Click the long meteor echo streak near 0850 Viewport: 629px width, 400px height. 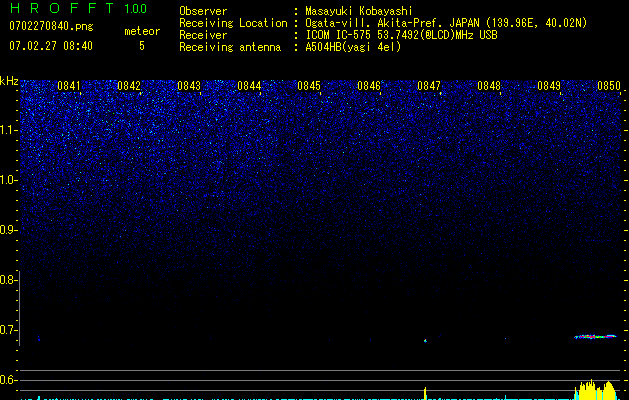[595, 337]
